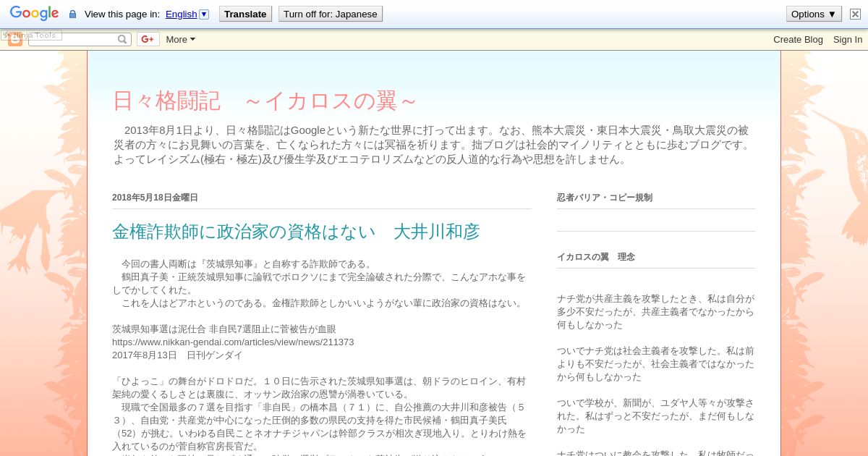868x456 pixels.
Task: Click sidebar paragraph starting ついで学校が、新聞が
Action: [x=655, y=415]
